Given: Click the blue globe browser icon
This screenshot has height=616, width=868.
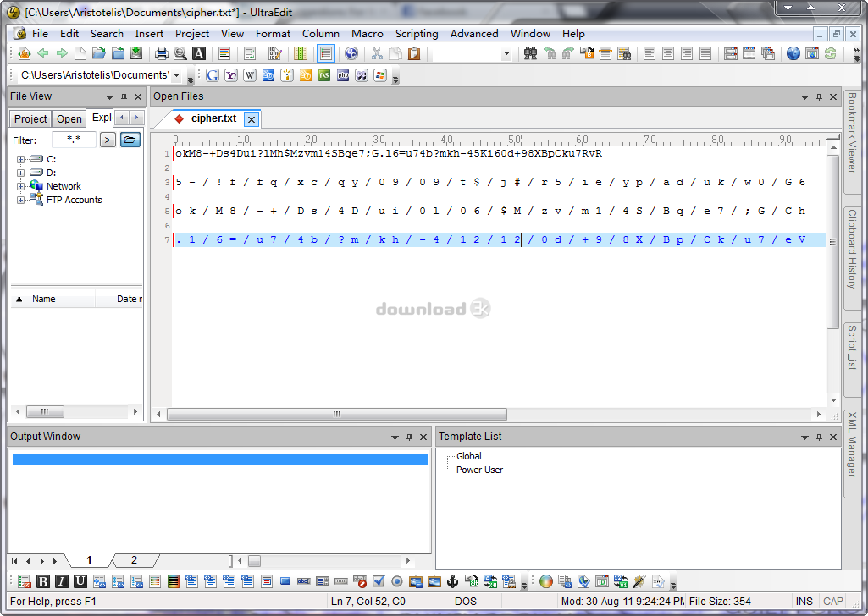Looking at the screenshot, I should tap(793, 53).
